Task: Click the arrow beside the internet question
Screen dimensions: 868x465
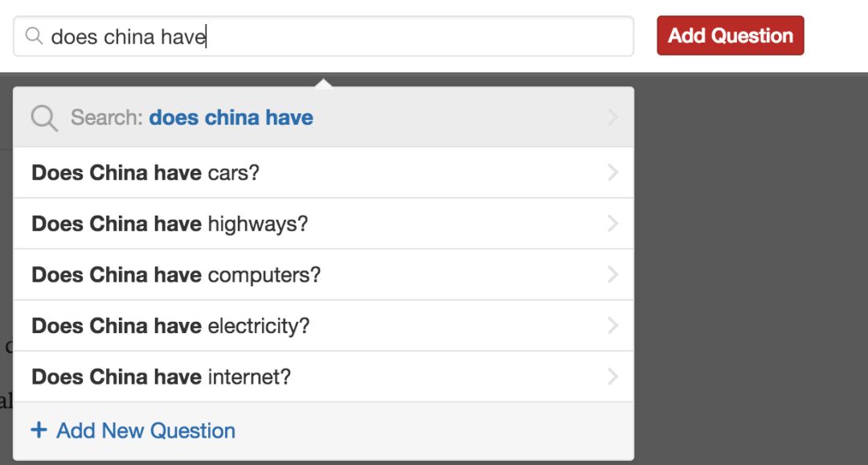Action: [612, 377]
